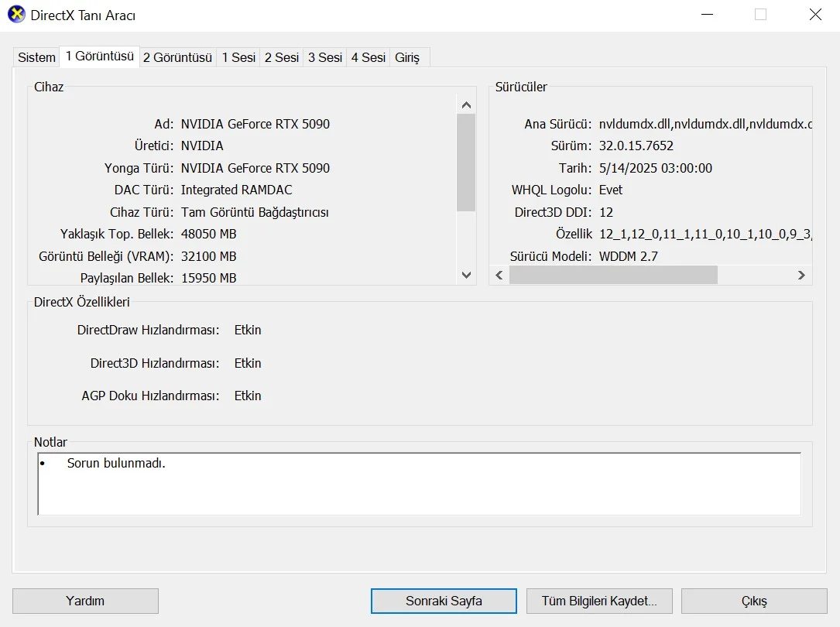Go to the 3 Sesi tab
The width and height of the screenshot is (840, 627).
tap(324, 57)
